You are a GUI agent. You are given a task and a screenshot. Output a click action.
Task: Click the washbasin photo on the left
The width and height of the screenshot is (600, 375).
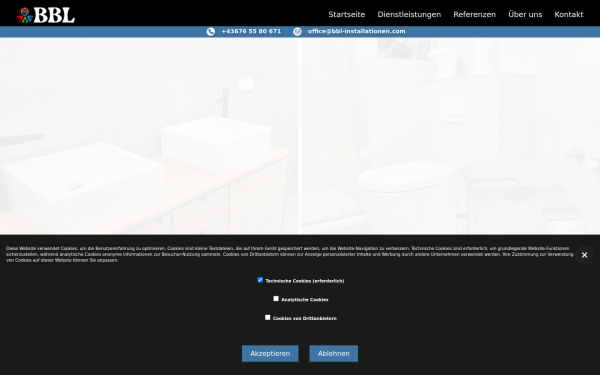pos(149,136)
